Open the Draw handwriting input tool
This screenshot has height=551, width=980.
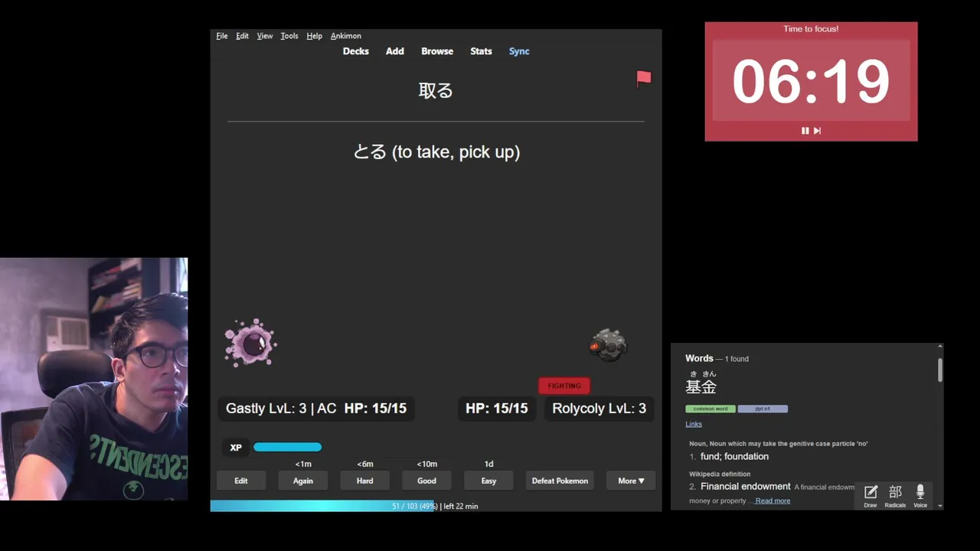point(871,496)
